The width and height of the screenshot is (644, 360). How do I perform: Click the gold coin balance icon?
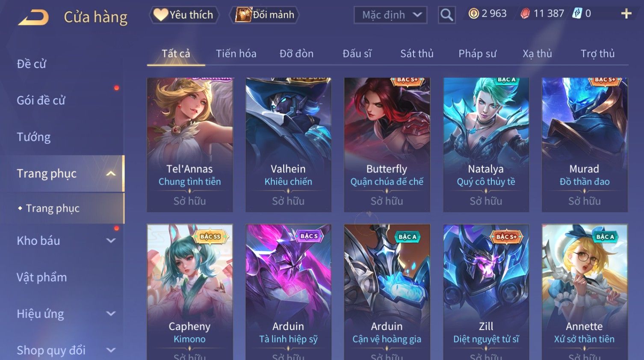point(473,14)
